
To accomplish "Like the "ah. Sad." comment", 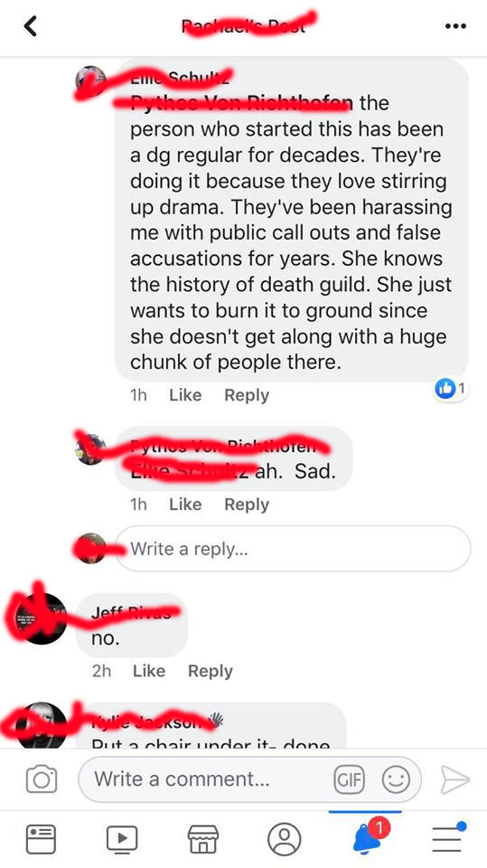I will pos(185,505).
